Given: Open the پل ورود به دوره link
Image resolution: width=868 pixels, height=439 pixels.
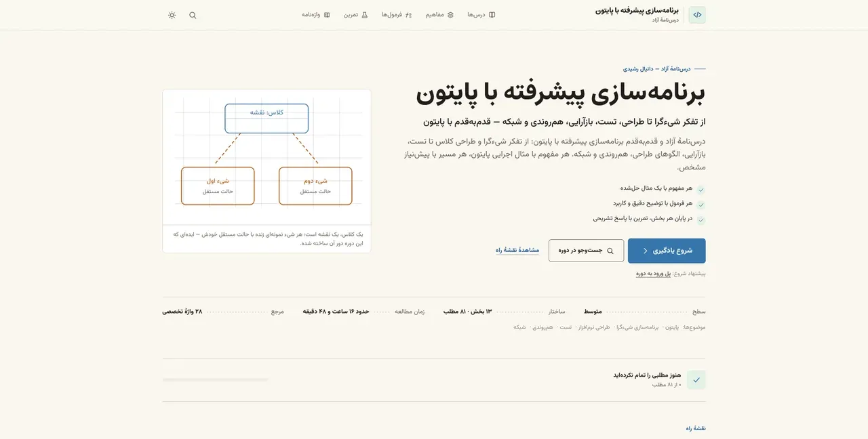Looking at the screenshot, I should coord(653,274).
